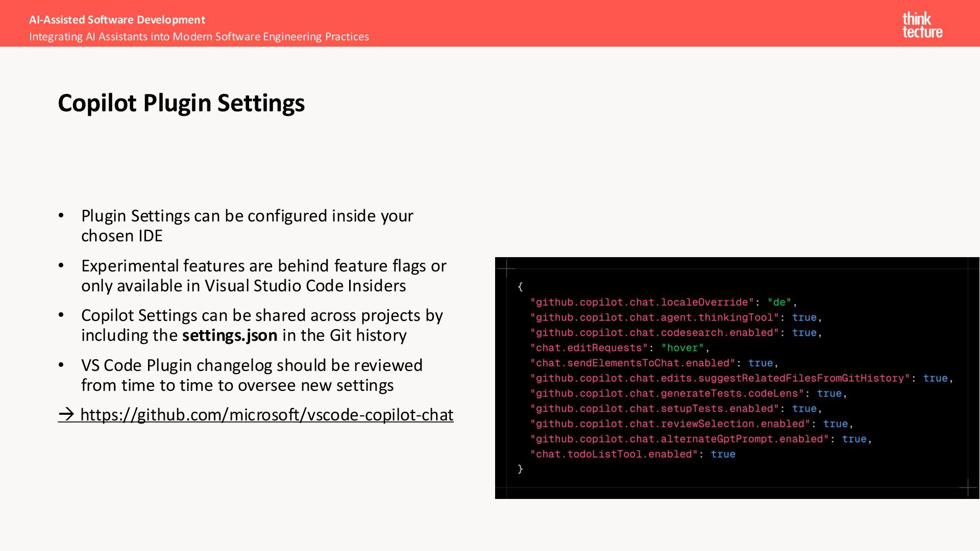Click the agent.thinkingTool setting key
Image resolution: width=980 pixels, height=551 pixels.
pyautogui.click(x=654, y=318)
